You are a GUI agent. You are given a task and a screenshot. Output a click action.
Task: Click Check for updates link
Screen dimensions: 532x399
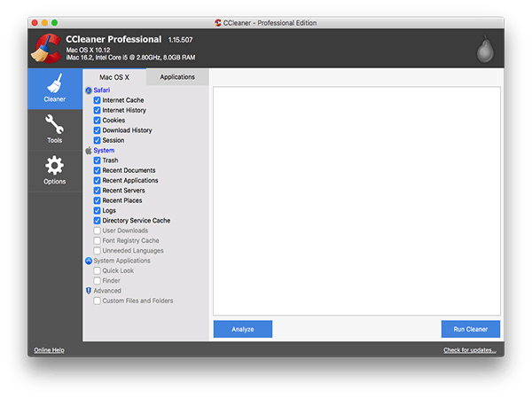[470, 350]
